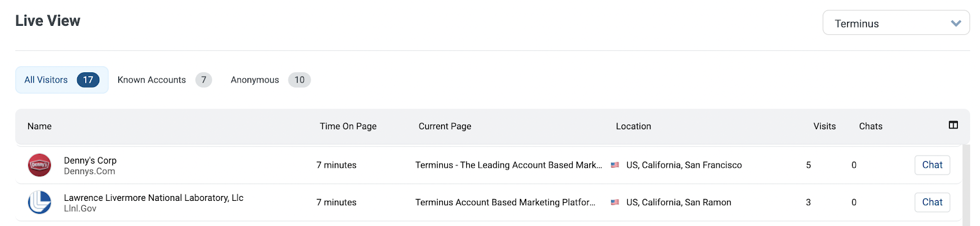Click the US flag icon beside San Francisco
Viewport: 980px width, 226px height.
pyautogui.click(x=615, y=165)
